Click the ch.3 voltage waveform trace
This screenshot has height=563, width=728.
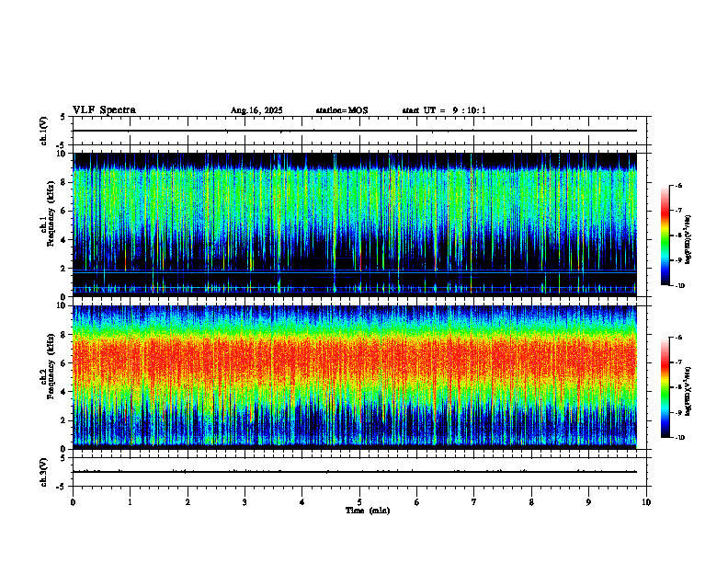[355, 472]
